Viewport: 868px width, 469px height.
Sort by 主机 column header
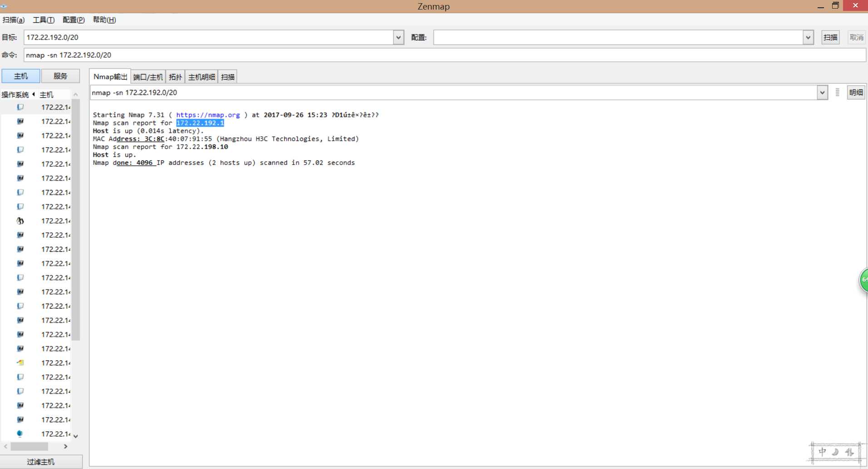(54, 95)
